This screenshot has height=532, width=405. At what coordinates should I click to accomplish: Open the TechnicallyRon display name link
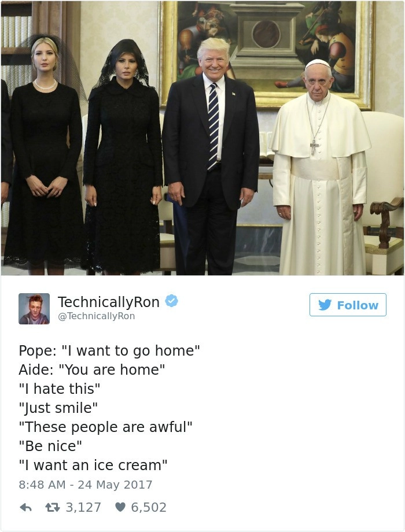coord(108,302)
